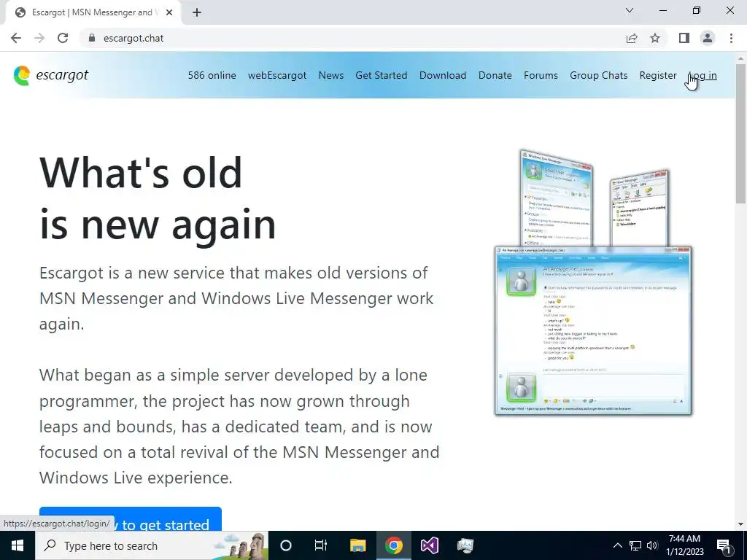Viewport: 747px width, 560px height.
Task: Click the escargot.chat address bar
Action: click(x=352, y=38)
